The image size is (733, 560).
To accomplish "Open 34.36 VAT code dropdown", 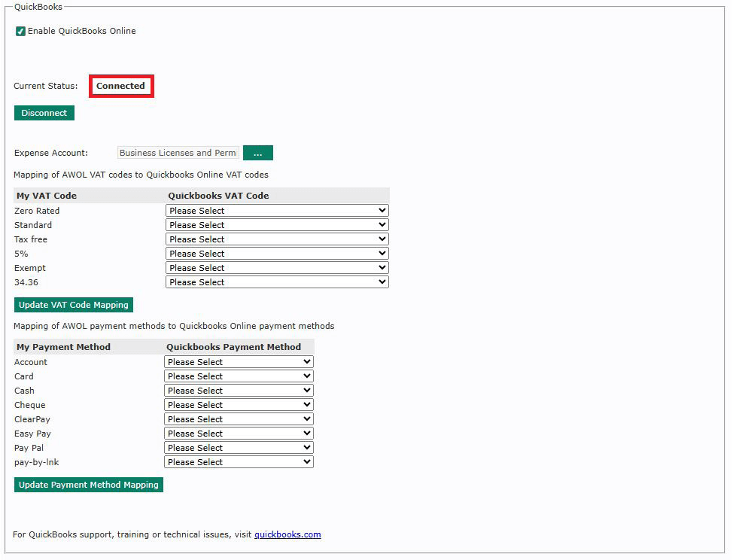I will 277,282.
